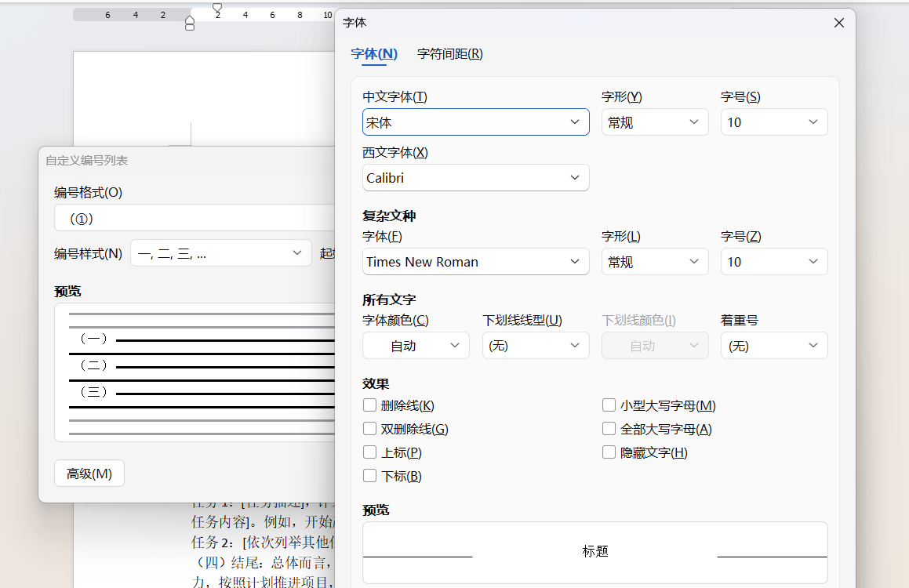Open the 中文字体 dropdown showing 宋体
This screenshot has height=588, width=909.
point(475,122)
